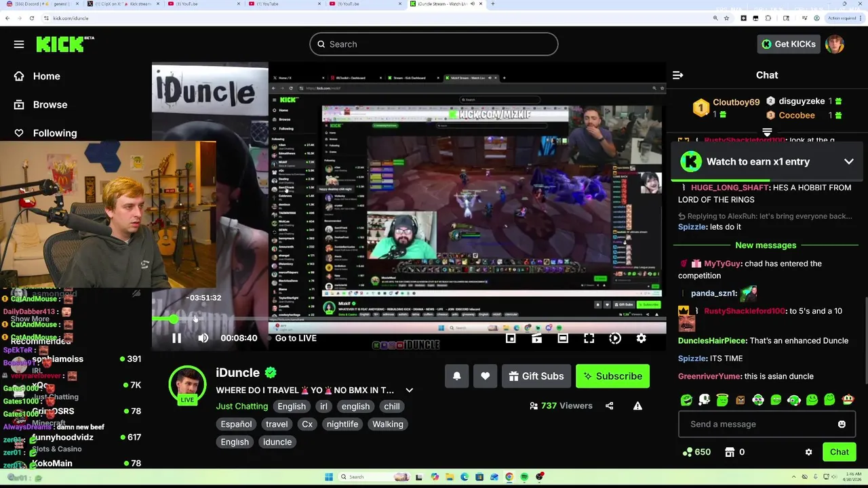
Task: Toggle notifications bell for iDuncle
Action: pyautogui.click(x=457, y=376)
